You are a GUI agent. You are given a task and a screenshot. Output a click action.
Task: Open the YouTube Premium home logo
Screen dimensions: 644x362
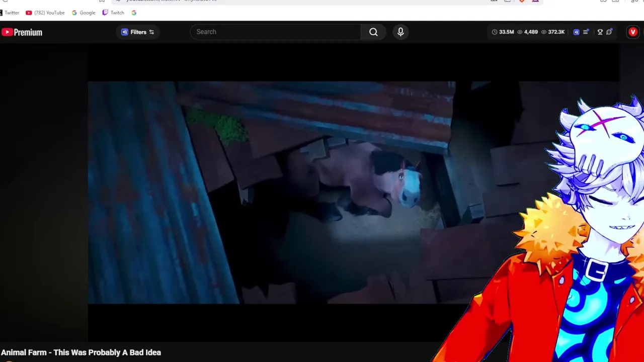click(x=22, y=32)
